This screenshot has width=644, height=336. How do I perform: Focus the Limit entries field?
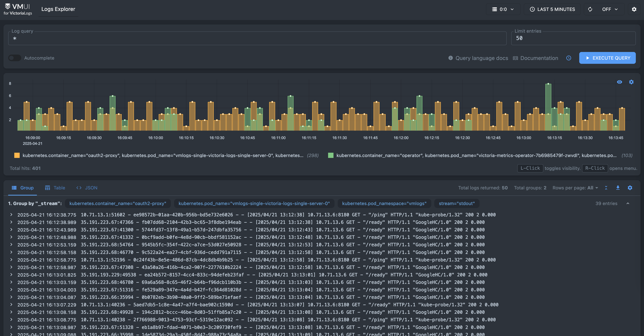[573, 38]
